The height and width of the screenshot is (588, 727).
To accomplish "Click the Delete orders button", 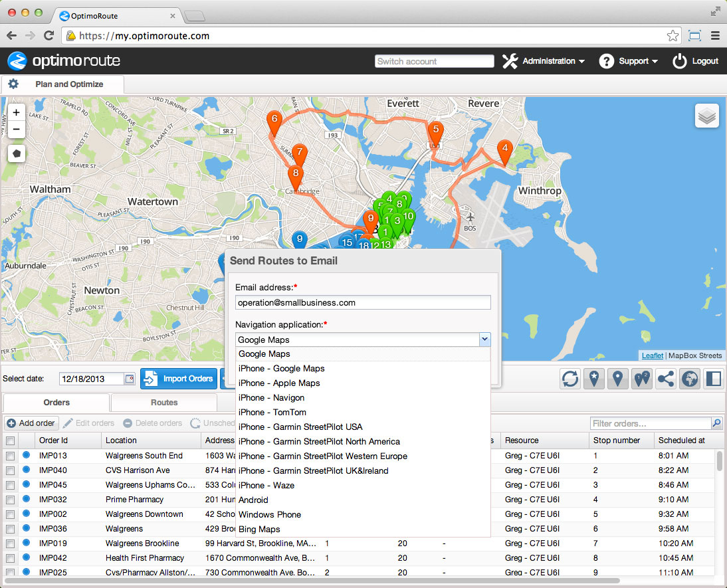I will [153, 423].
